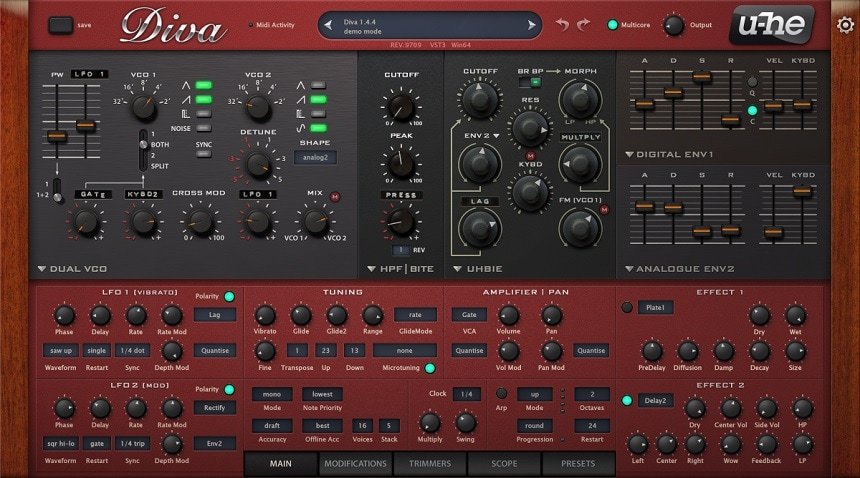Click the redo arrow icon

point(583,24)
